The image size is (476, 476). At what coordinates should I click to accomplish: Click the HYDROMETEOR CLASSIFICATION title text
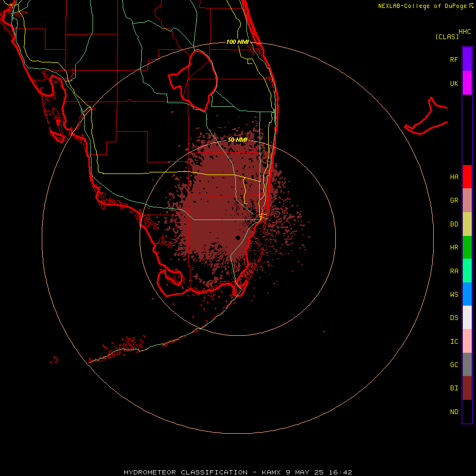point(186,472)
